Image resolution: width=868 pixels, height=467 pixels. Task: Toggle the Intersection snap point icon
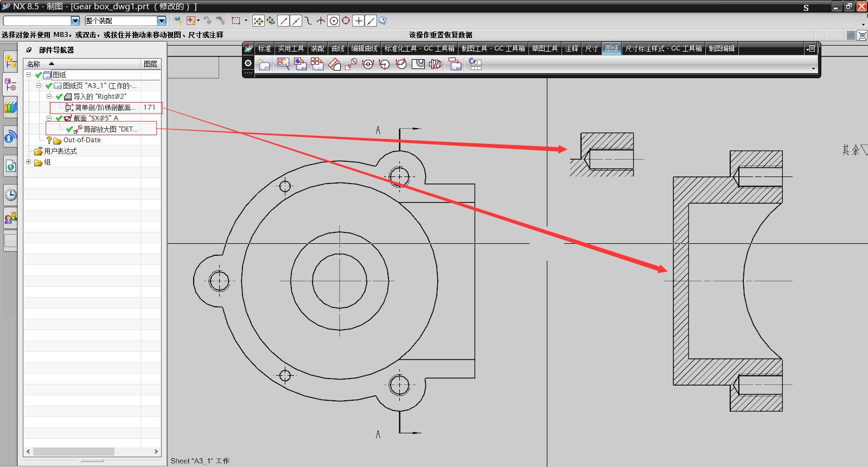tap(321, 21)
